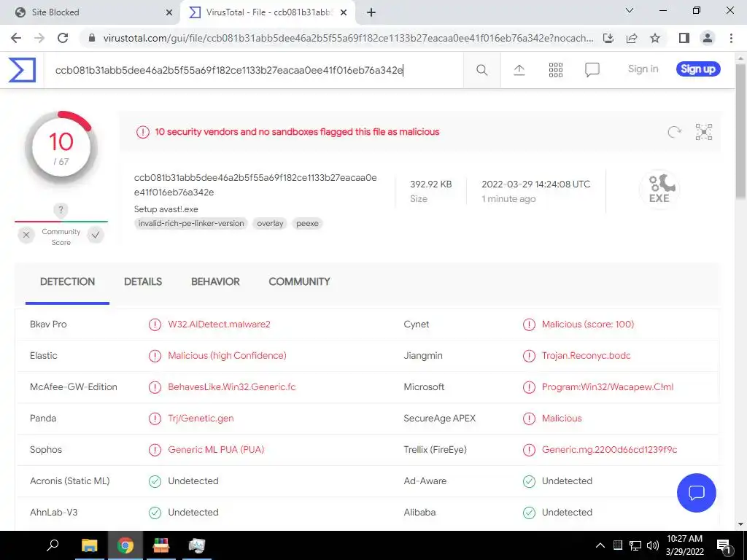Click the invalid-rich-pe-linker-version tag
This screenshot has height=560, width=747.
191,223
